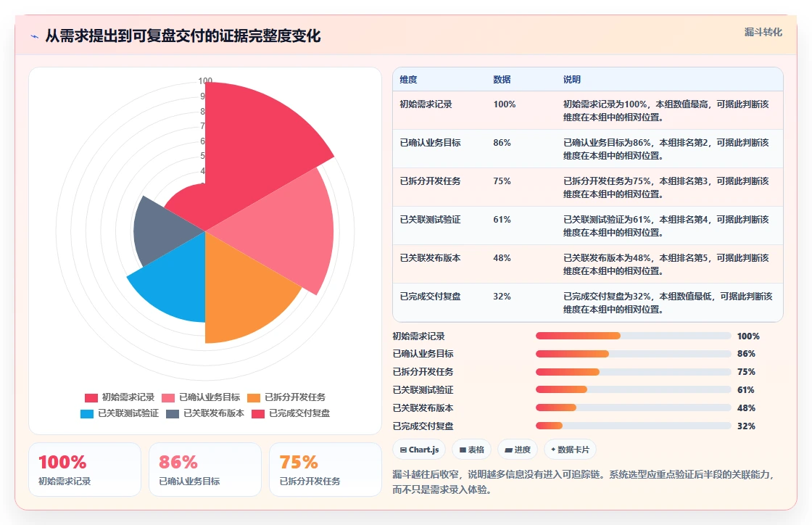Click the 100% 初始需求记录 stat card
Image resolution: width=812 pixels, height=525 pixels.
(85, 470)
